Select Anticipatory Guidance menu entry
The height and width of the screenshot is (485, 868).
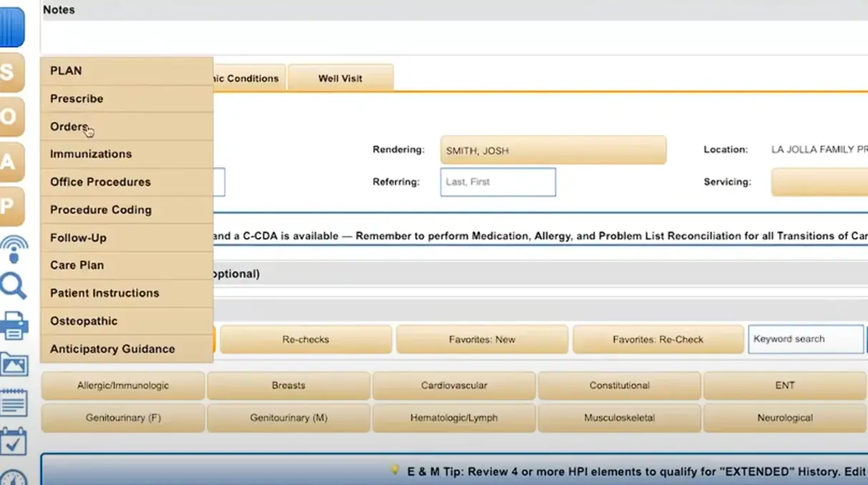coord(112,348)
